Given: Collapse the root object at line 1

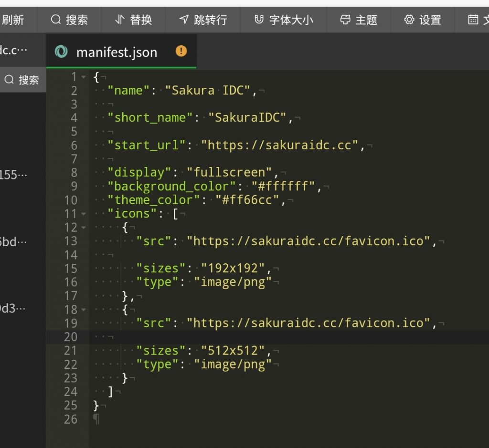Looking at the screenshot, I should [x=84, y=77].
